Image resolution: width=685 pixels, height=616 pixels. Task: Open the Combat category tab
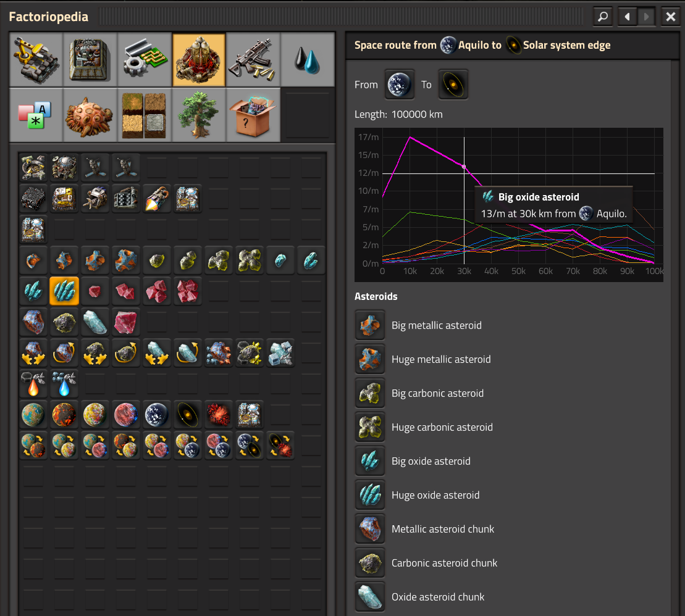click(253, 60)
